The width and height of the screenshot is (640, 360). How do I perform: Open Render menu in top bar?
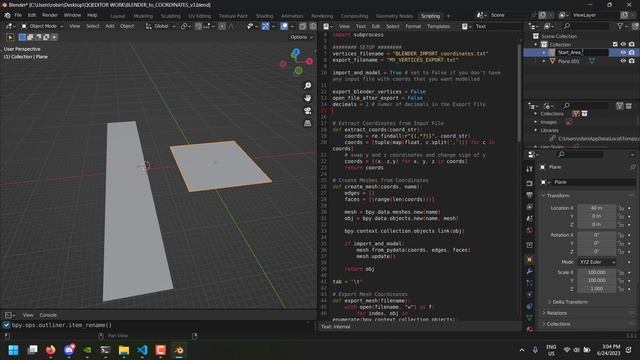point(50,15)
